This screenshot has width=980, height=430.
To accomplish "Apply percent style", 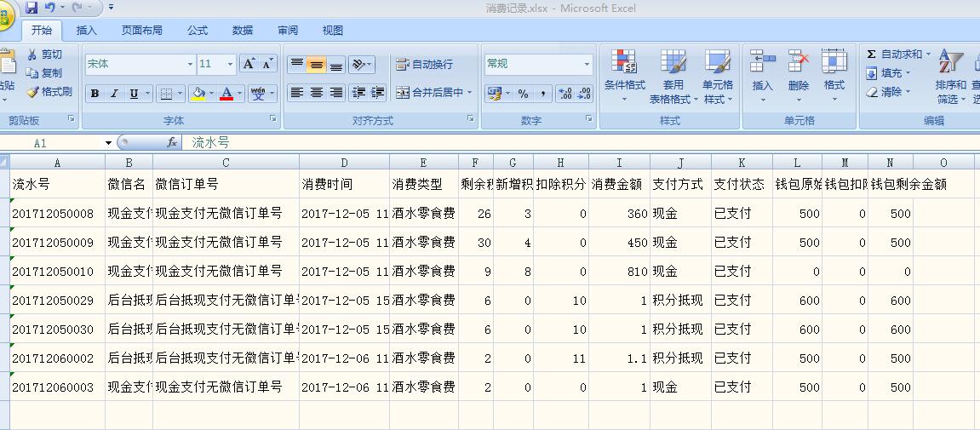I will (x=523, y=94).
